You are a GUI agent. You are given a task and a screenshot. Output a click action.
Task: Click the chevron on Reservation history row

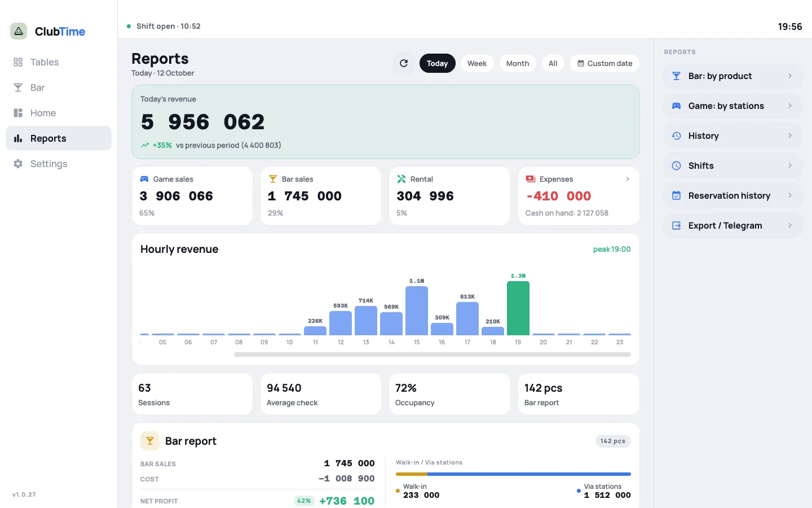click(x=790, y=195)
